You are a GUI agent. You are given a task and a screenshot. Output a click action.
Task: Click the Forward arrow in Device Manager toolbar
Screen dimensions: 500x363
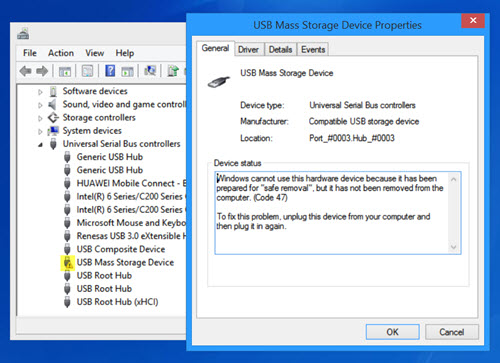click(x=42, y=71)
